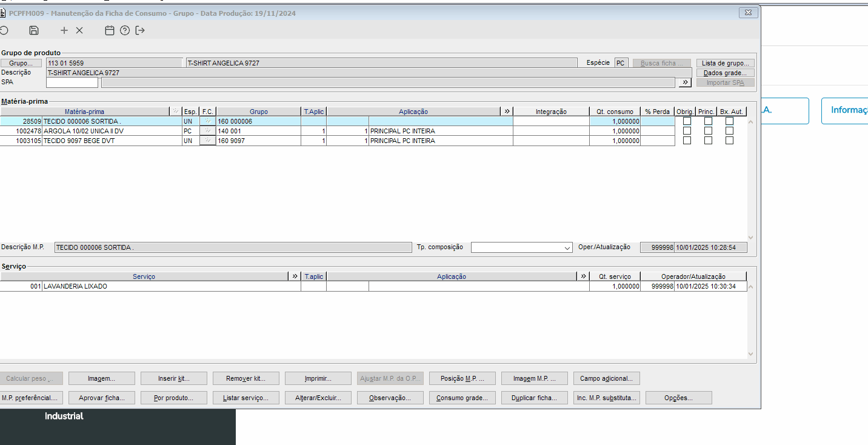Check Obrig. box for ARGOLA 10/02 row

(x=687, y=131)
